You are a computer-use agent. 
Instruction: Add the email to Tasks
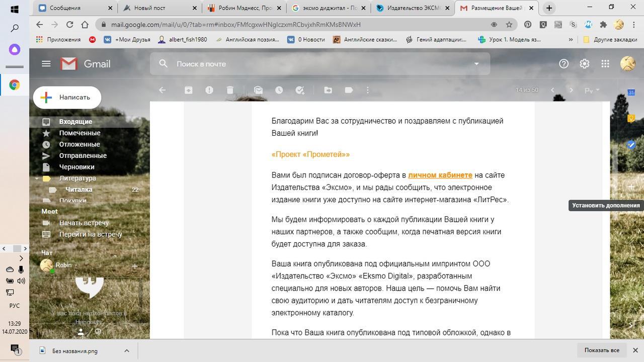tap(300, 90)
